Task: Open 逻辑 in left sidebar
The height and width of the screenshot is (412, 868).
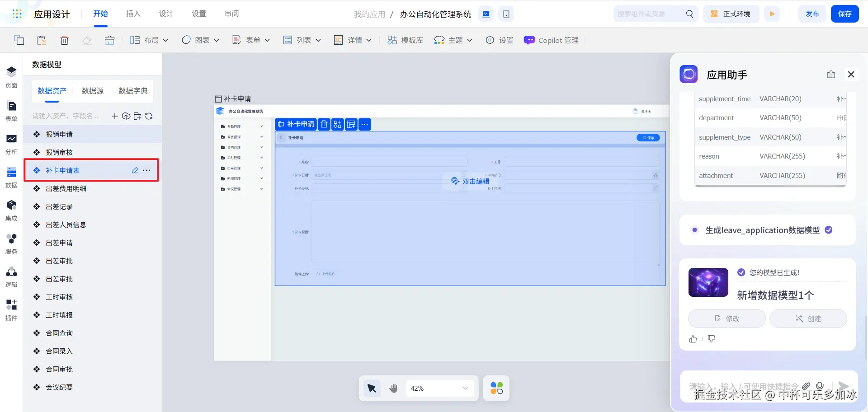Action: point(11,277)
